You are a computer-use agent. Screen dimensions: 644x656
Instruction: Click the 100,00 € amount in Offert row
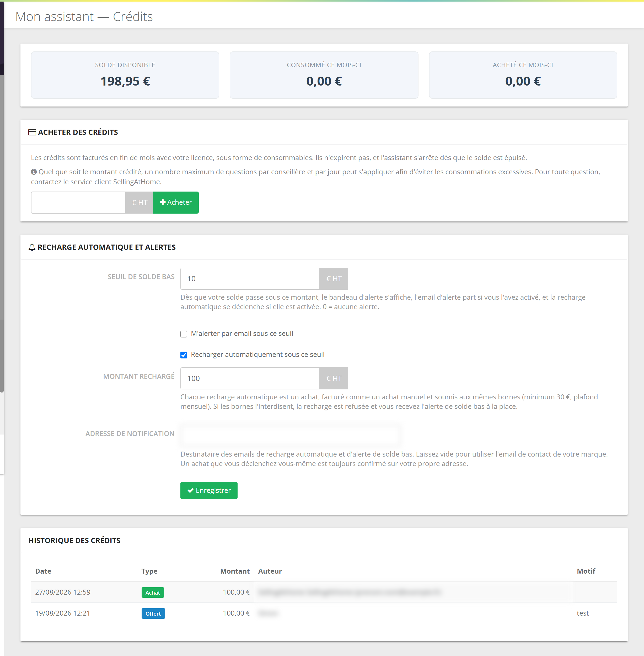(237, 613)
